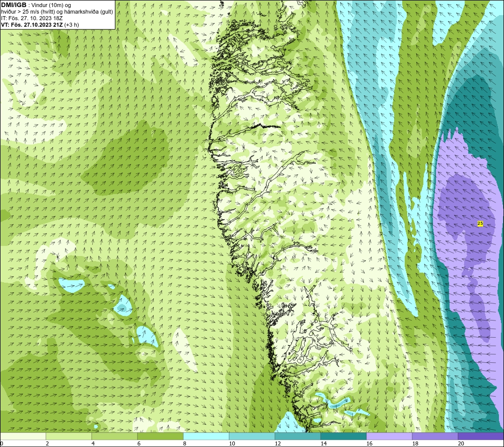
Task: Click the 'VT: Fös. 27.10.2023 21Z' line
Action: tap(40, 25)
